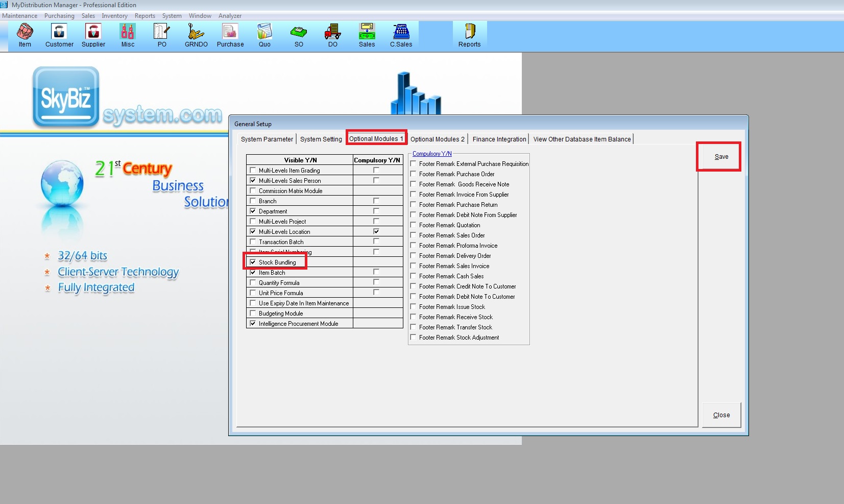Switch to Optional Modules 2 tab
Viewport: 844px width, 504px height.
tap(437, 139)
